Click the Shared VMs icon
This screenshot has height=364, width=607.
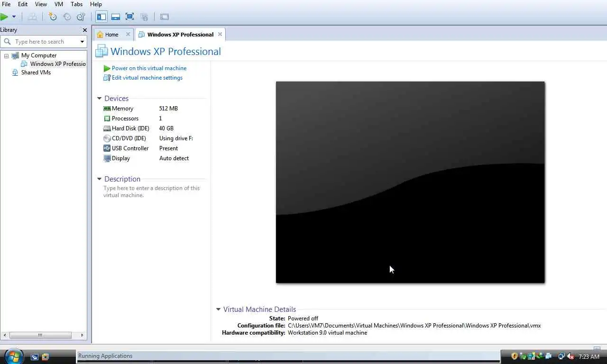[15, 73]
